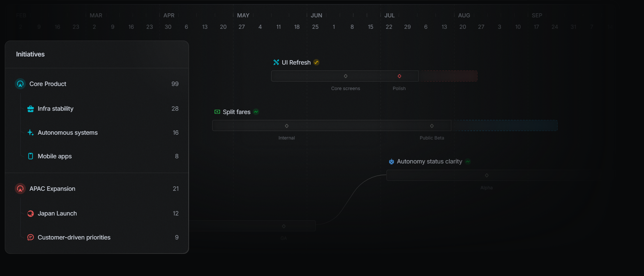Click the Autonomous systems count 16
The height and width of the screenshot is (276, 644).
point(176,133)
